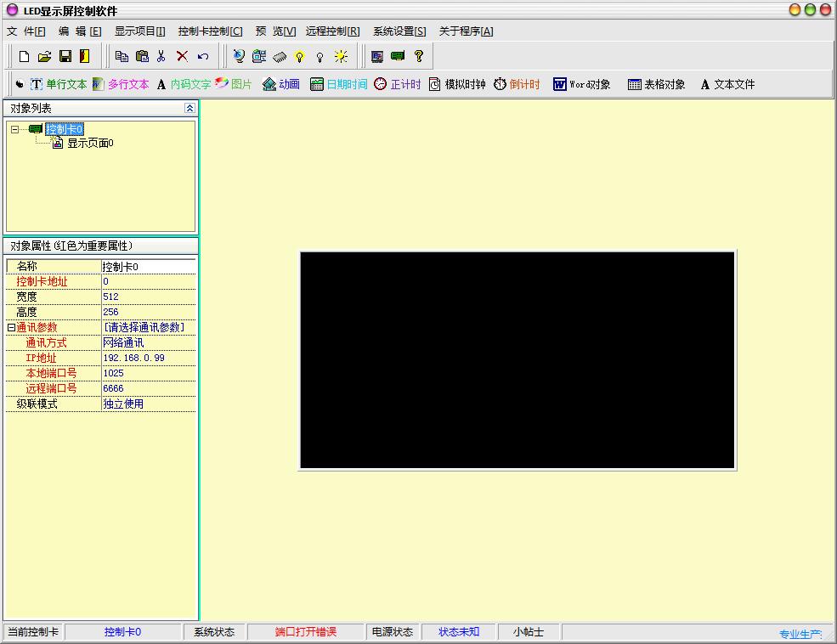Click the yin-yang icon in object toolbar
837x644 pixels.
pyautogui.click(x=20, y=84)
